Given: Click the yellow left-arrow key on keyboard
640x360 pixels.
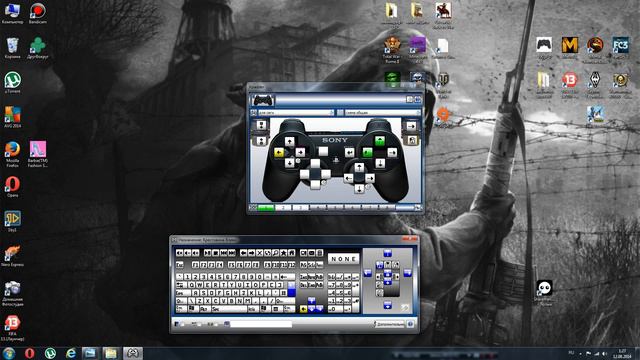Looking at the screenshot, I should pos(304,309).
